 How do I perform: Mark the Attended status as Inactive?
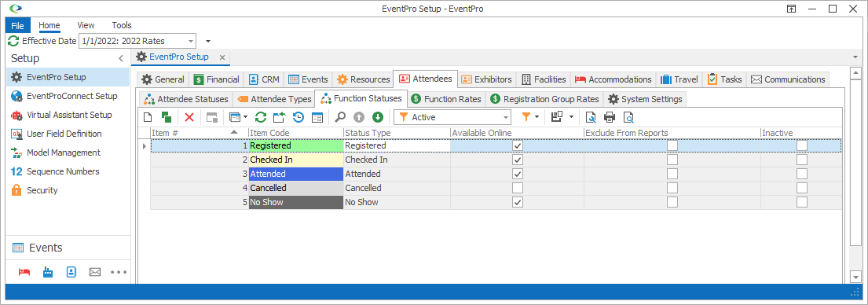pos(801,174)
